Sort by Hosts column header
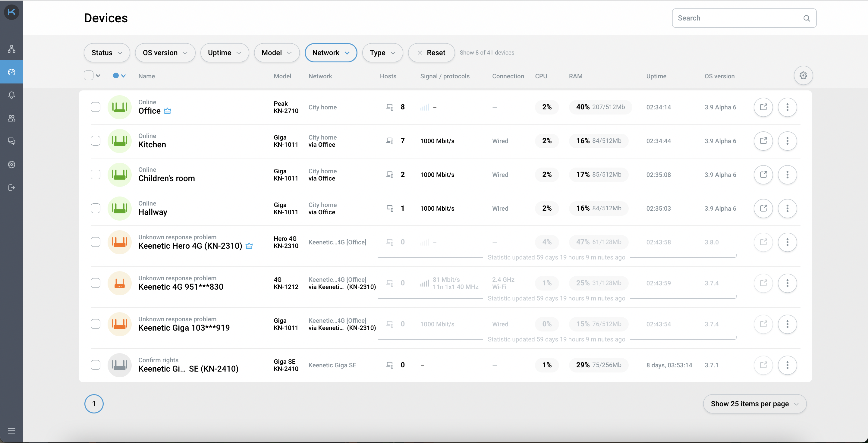Screen dimensions: 868x443 point(388,76)
